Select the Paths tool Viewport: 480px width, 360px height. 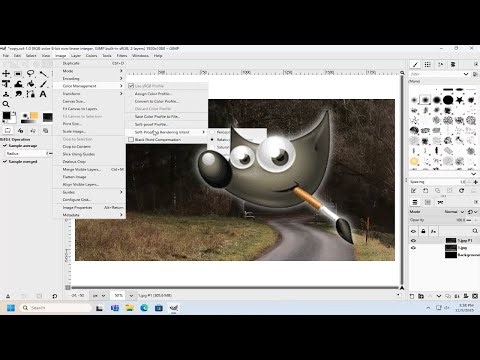pyautogui.click(x=31, y=94)
